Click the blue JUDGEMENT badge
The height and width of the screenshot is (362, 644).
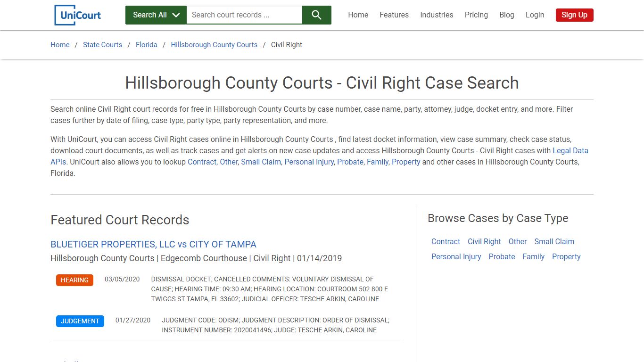point(80,321)
